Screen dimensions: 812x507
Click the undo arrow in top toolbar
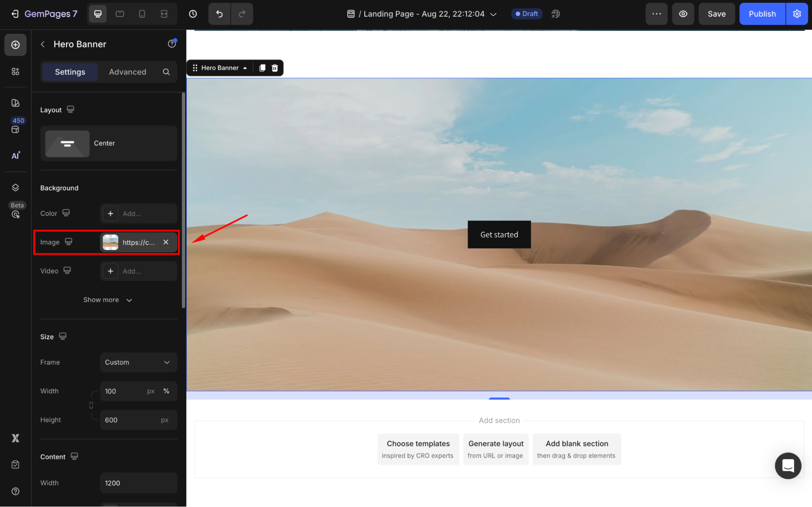(x=219, y=14)
